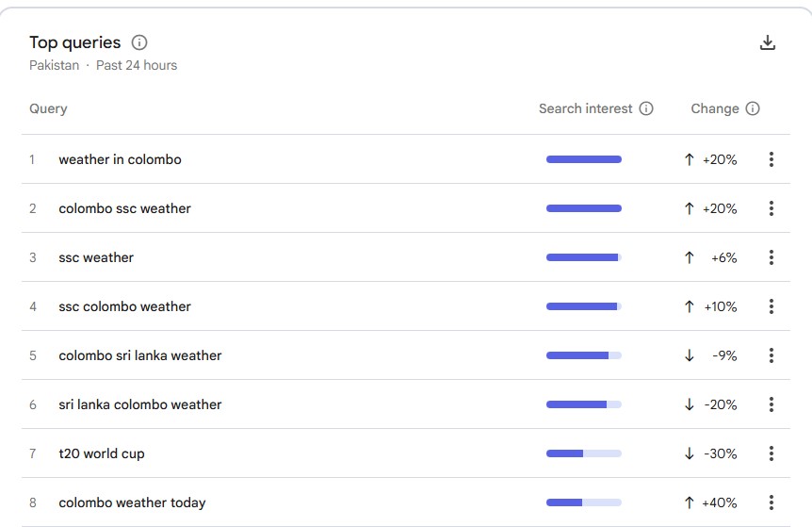
Task: Click the colombo weather today query
Action: pos(132,502)
